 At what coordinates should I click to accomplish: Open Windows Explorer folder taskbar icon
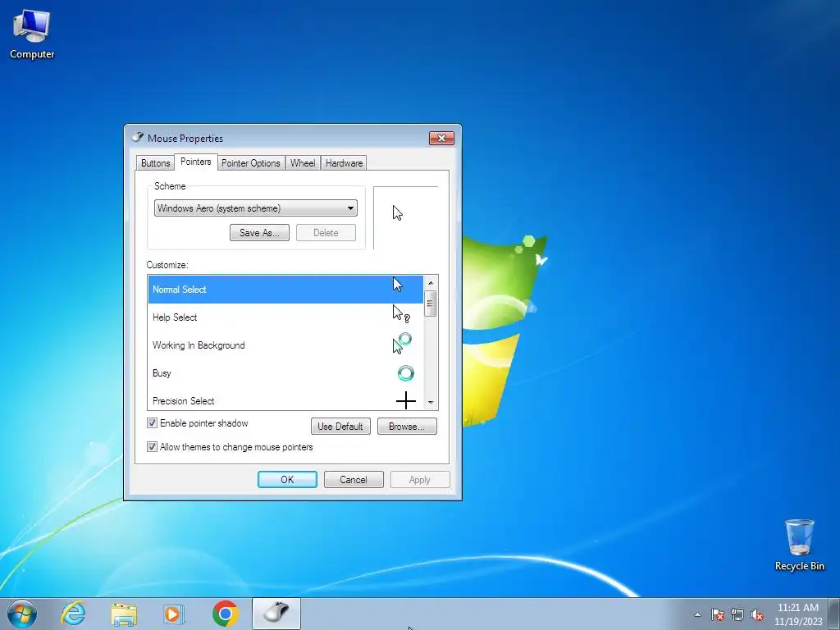pos(124,614)
